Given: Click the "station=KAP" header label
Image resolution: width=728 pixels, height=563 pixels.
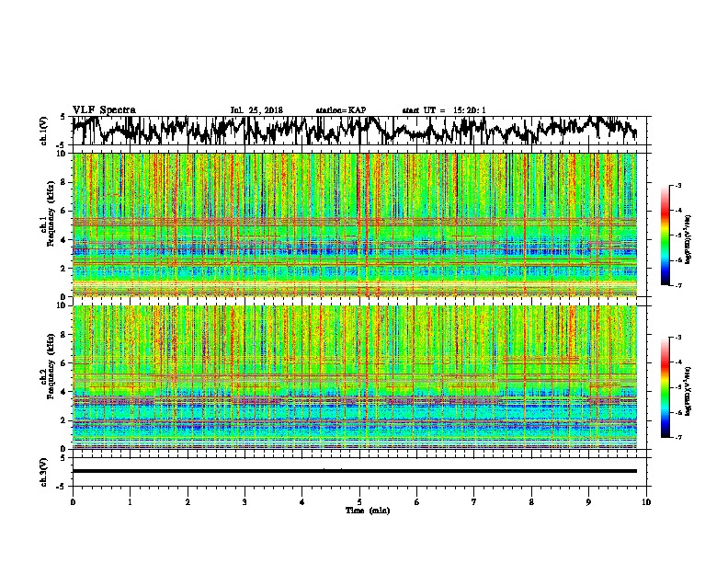Looking at the screenshot, I should coord(341,110).
